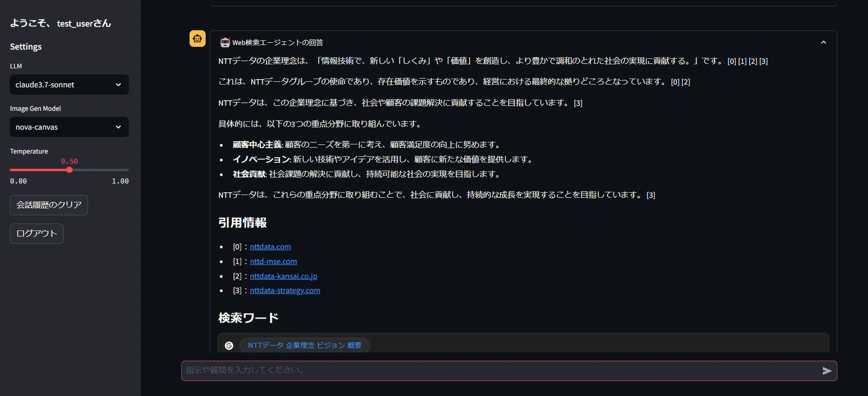Click the 会話履歴のクリア button
The height and width of the screenshot is (396, 868).
49,205
